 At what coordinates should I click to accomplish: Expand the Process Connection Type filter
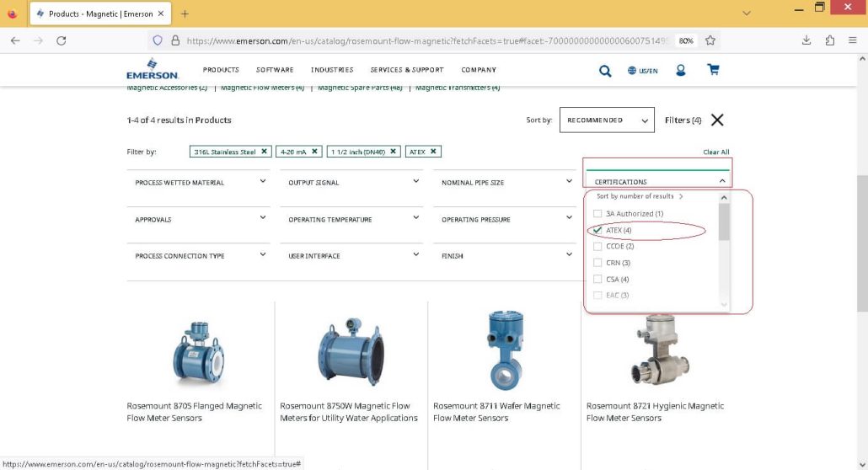click(x=198, y=256)
